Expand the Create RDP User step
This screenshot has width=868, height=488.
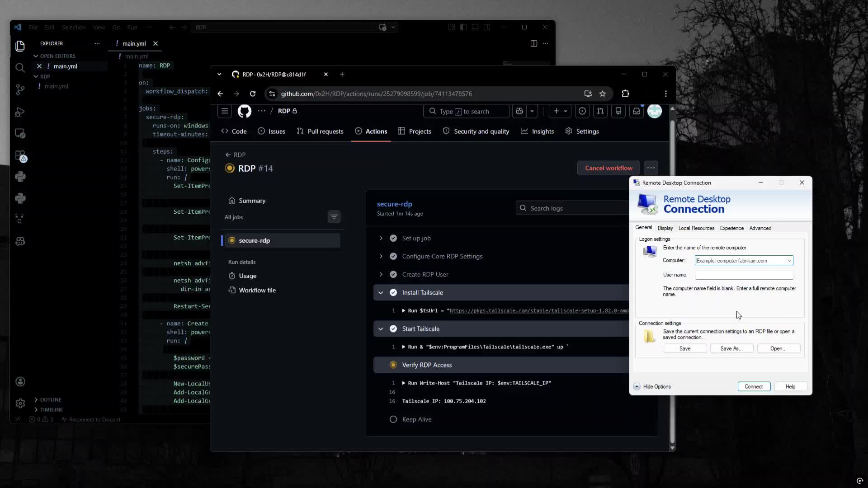tap(381, 274)
